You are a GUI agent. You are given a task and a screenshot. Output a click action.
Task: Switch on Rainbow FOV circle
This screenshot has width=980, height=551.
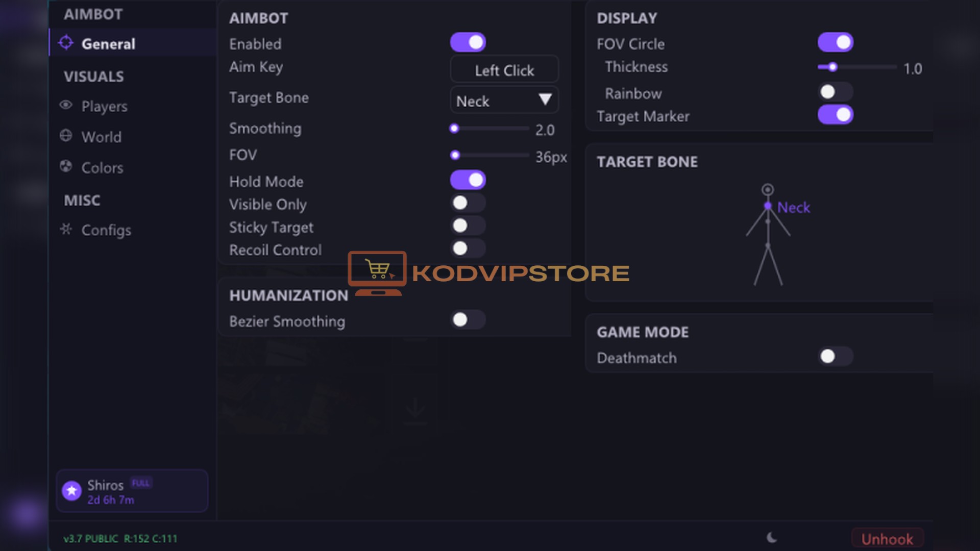(x=835, y=92)
